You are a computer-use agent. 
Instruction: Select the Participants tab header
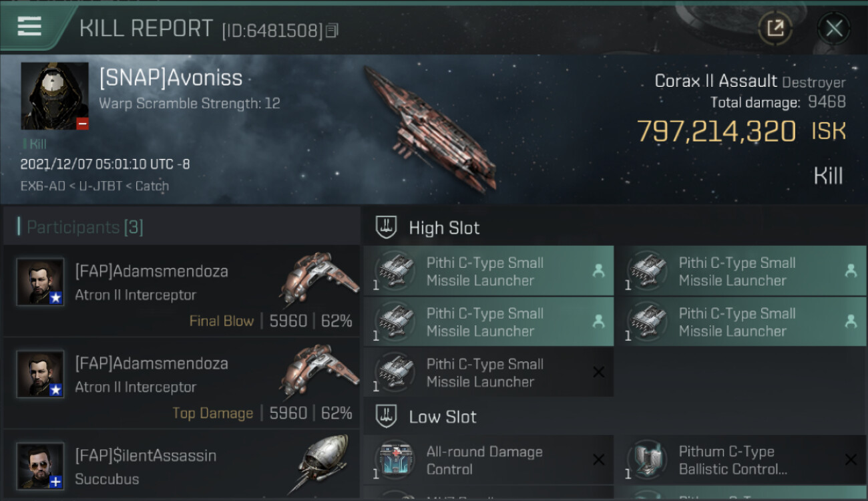click(x=85, y=227)
